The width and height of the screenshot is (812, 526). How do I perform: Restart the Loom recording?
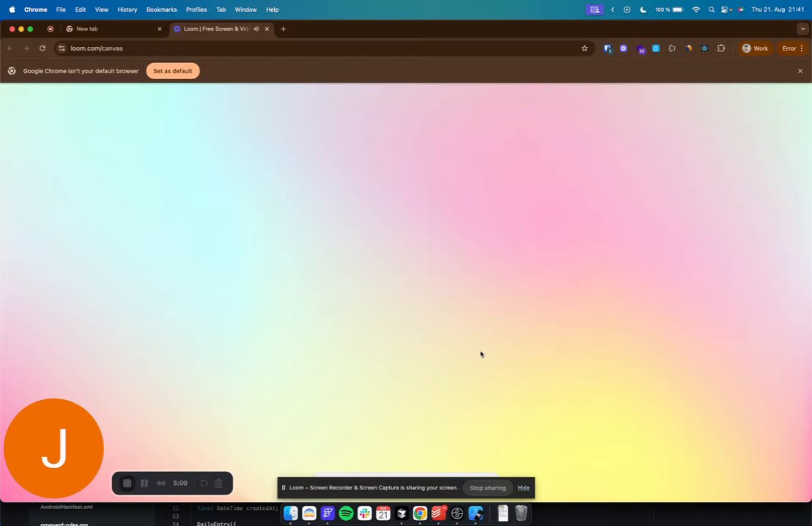tap(204, 483)
